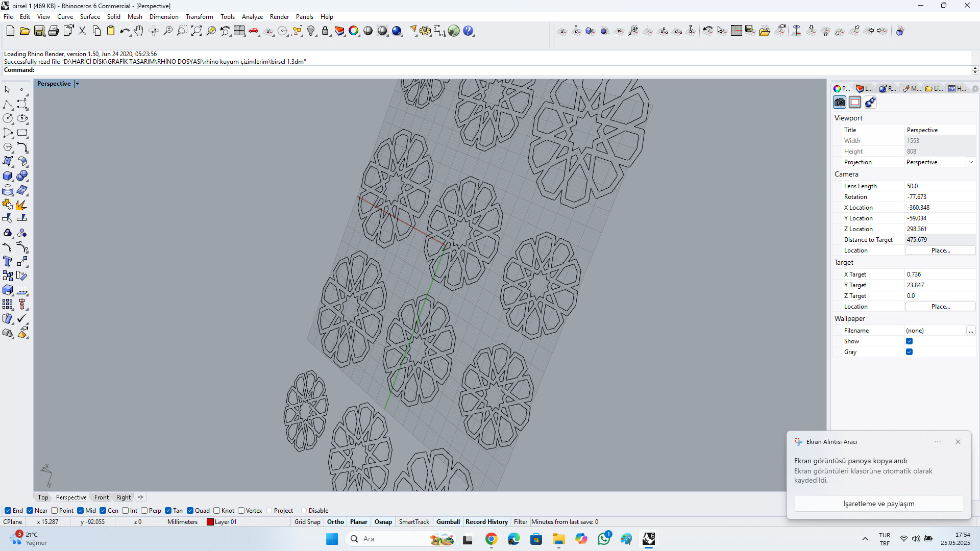Click the light bulb Hide icon
Image resolution: width=980 pixels, height=551 pixels.
click(311, 31)
